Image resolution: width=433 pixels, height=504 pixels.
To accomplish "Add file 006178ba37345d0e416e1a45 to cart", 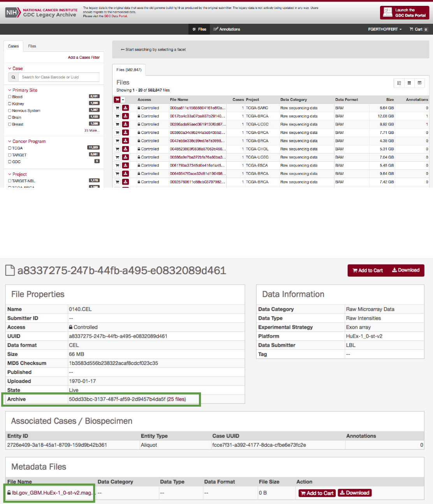I will coord(117,165).
